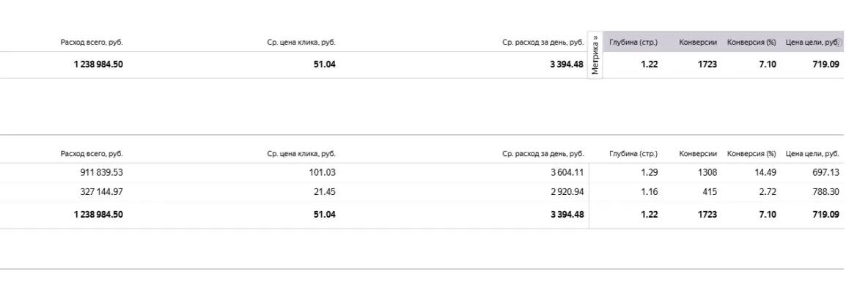Sort by «Ср. цена клика, руб.» in the top table
Viewport: 868px width, 285px height.
[x=301, y=42]
